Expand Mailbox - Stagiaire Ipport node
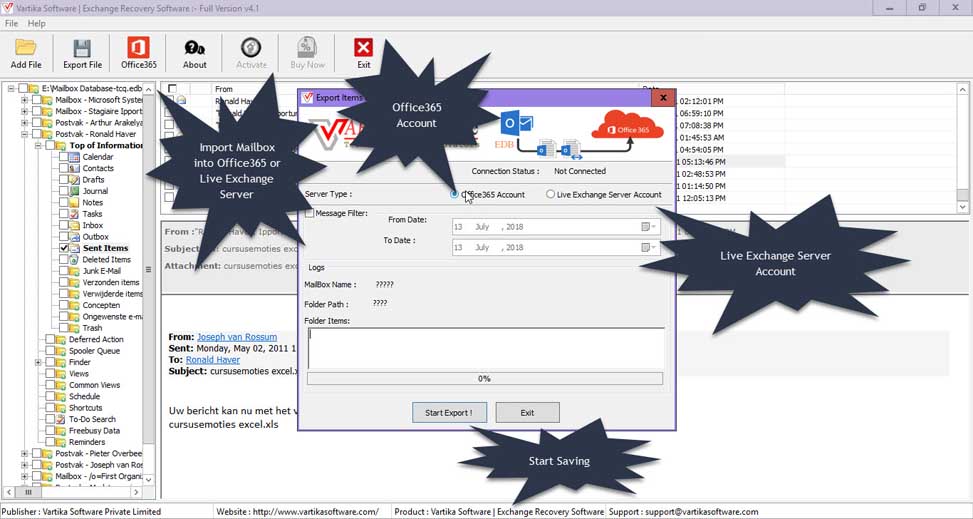The width and height of the screenshot is (973, 519). 25,111
